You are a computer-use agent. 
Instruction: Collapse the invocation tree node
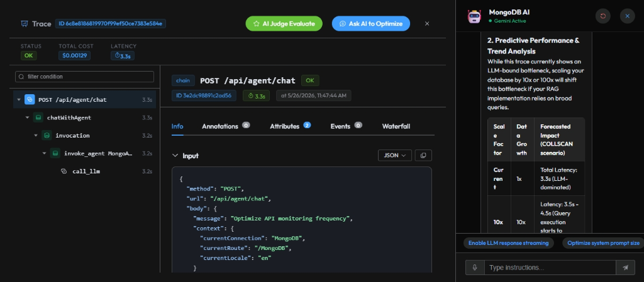point(36,136)
